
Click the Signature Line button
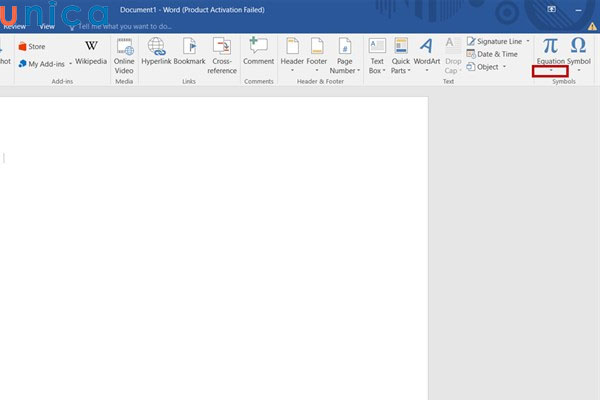point(499,42)
